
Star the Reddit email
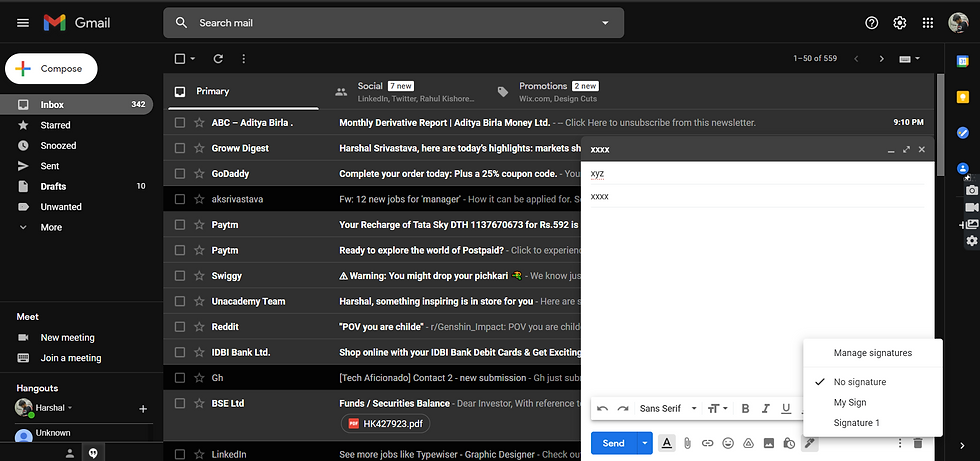click(x=199, y=327)
